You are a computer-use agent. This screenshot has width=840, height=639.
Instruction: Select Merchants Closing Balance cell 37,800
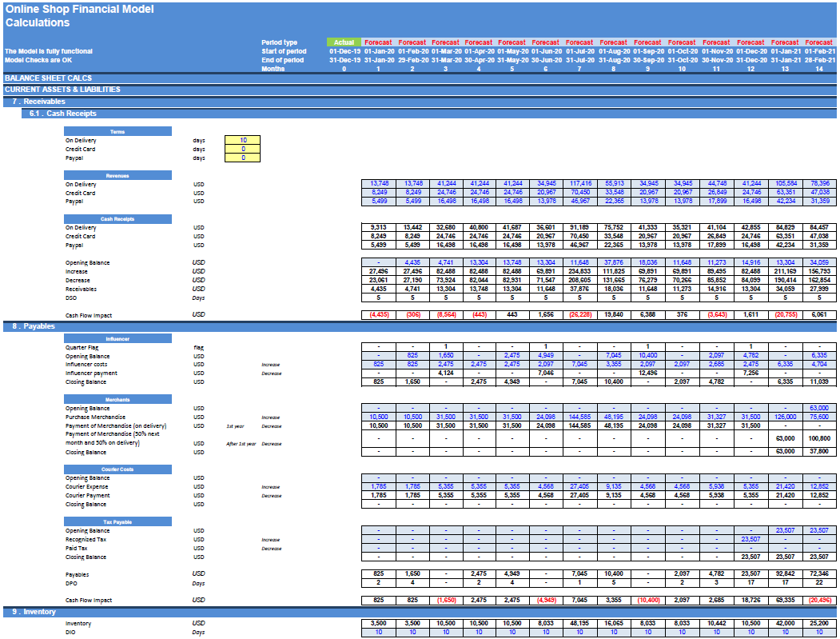[820, 451]
